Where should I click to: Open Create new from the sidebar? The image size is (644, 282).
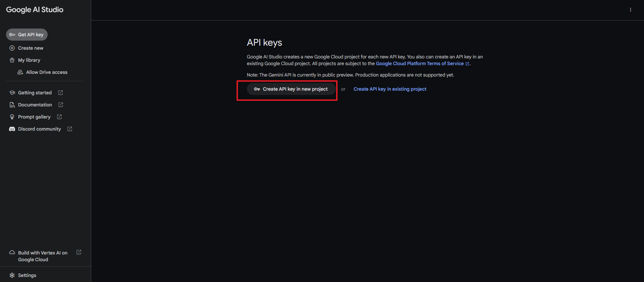tap(31, 48)
